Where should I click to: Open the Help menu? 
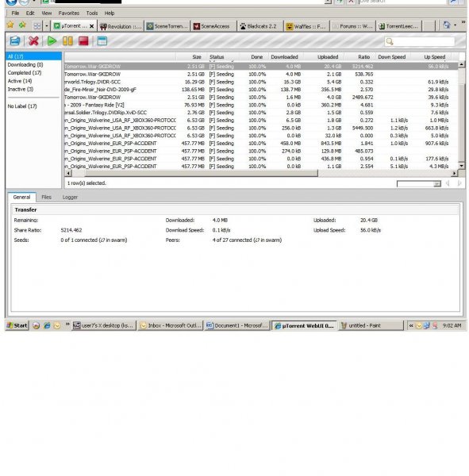(x=110, y=13)
